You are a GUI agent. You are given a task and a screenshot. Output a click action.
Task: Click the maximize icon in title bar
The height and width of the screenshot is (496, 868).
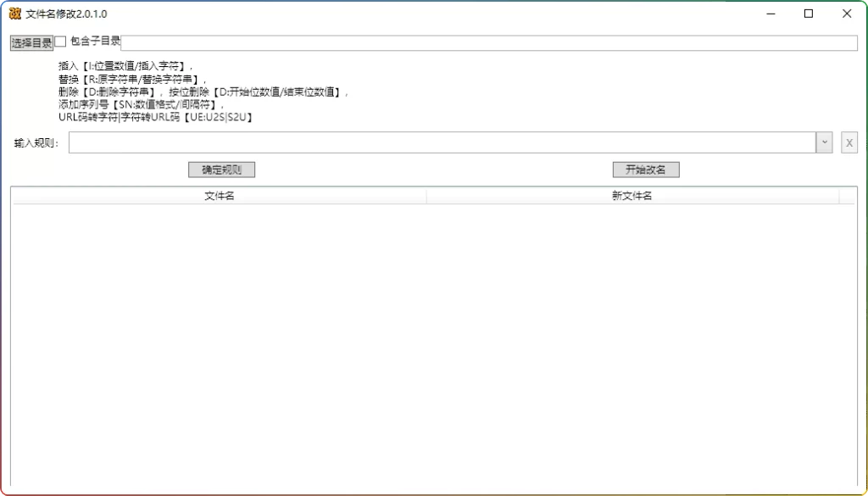808,14
